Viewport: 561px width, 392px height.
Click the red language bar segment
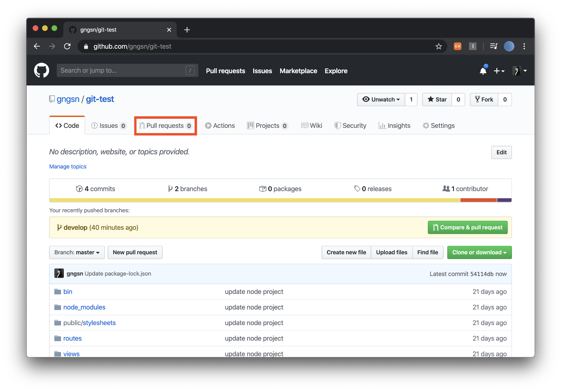(479, 200)
